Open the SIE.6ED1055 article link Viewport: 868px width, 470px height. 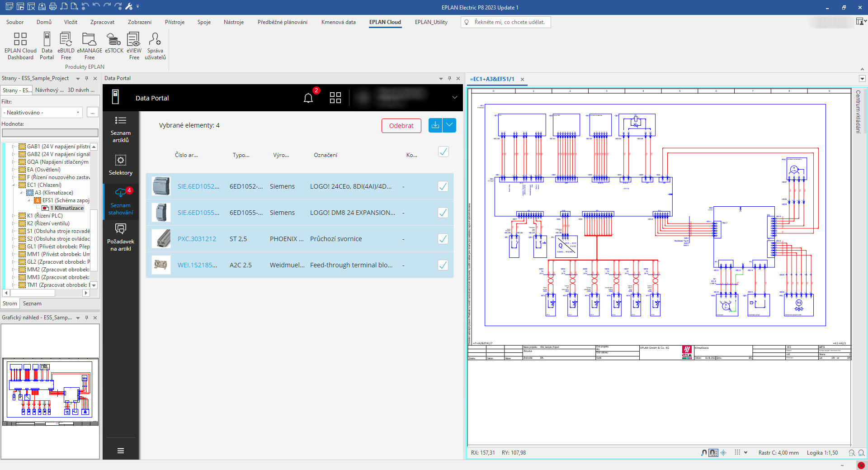tap(198, 213)
